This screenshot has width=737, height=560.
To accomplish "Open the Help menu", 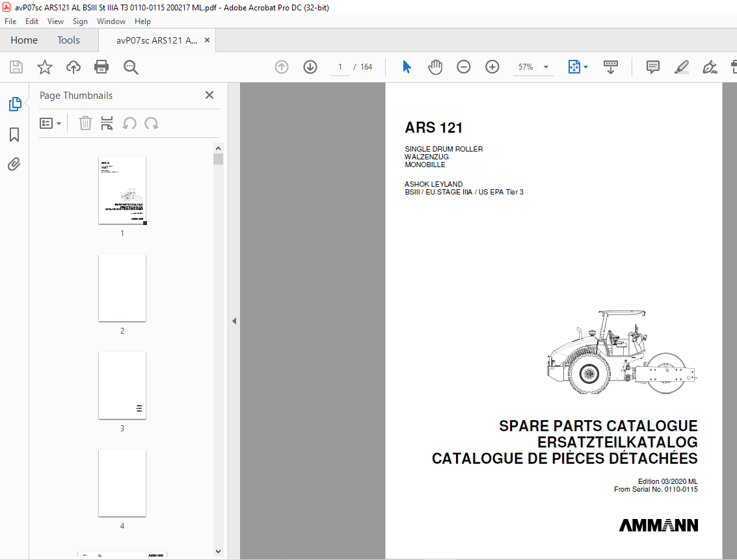I will [x=142, y=21].
